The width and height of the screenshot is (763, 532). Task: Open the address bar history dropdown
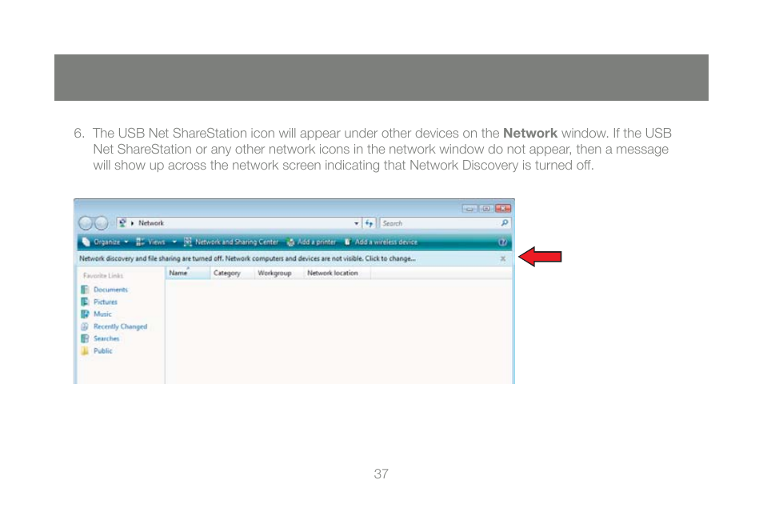pos(356,223)
